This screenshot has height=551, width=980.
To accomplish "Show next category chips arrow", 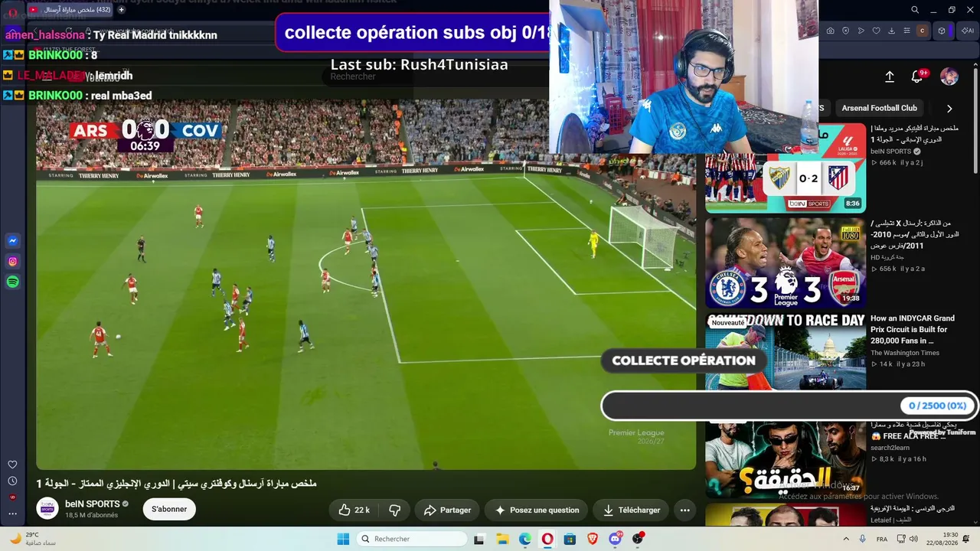I will 949,109.
